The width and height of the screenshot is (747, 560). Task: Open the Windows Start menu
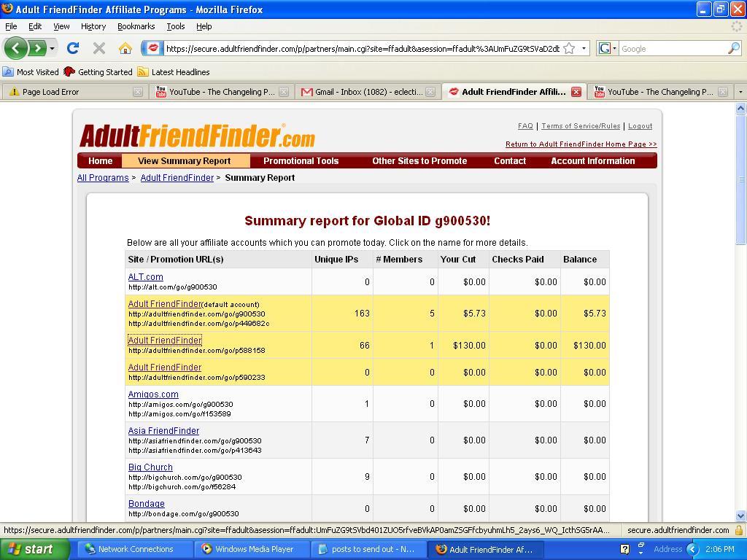(x=34, y=549)
